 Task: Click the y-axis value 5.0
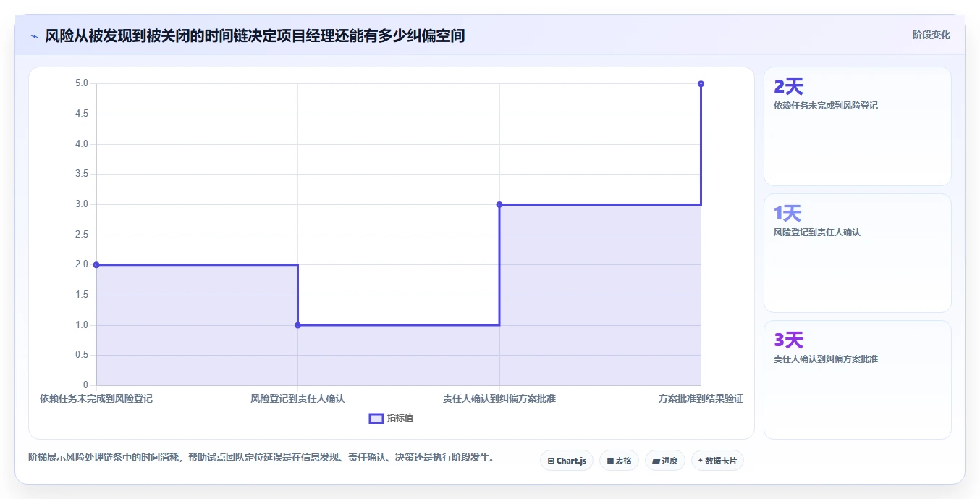point(81,83)
